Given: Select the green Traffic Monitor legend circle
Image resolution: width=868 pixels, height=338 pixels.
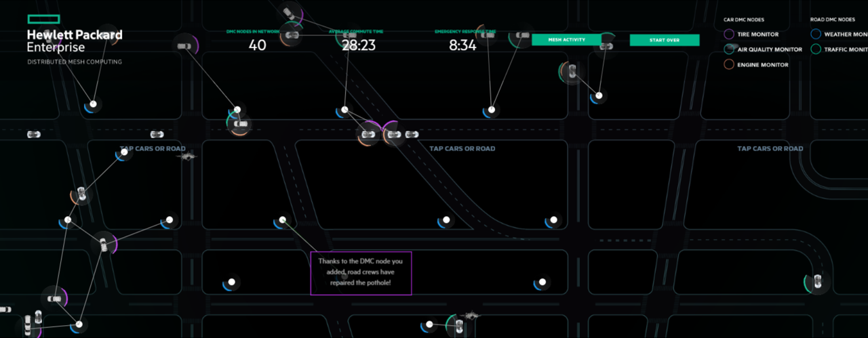Looking at the screenshot, I should [816, 49].
